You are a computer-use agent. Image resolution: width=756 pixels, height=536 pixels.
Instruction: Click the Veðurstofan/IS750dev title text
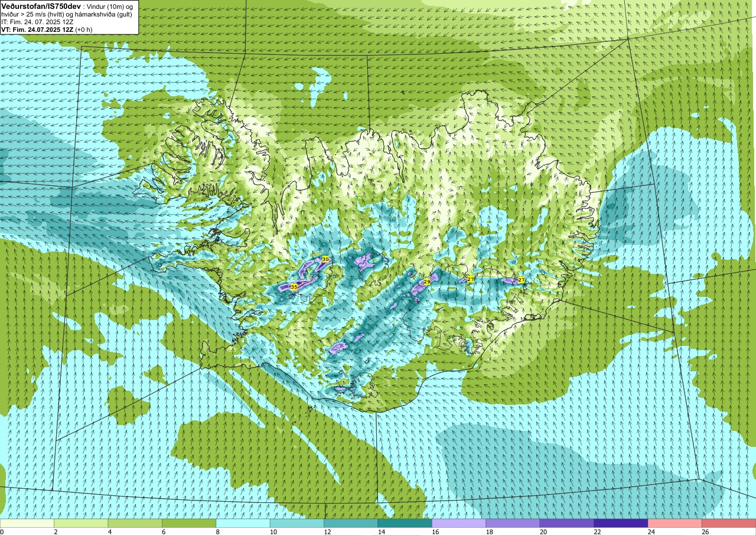tap(41, 6)
